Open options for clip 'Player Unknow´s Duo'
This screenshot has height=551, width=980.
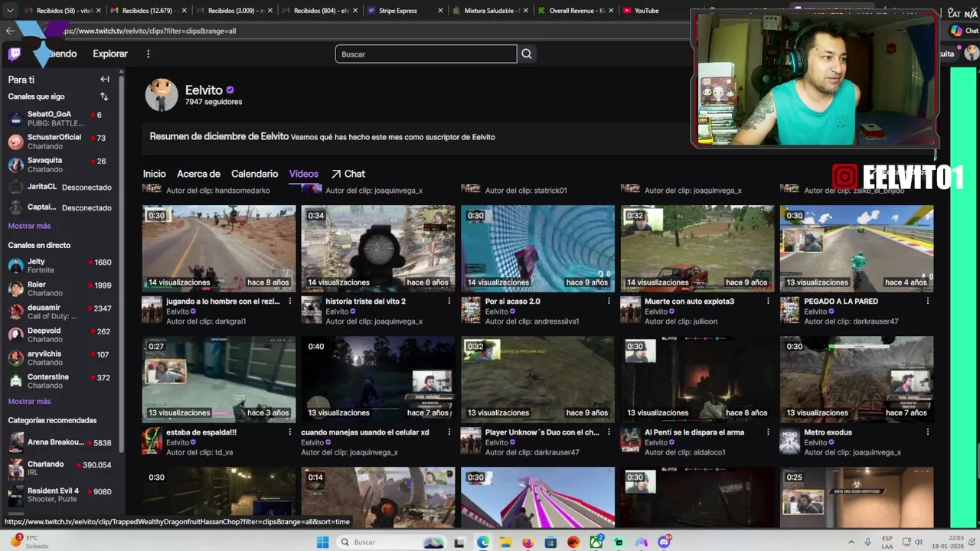609,432
